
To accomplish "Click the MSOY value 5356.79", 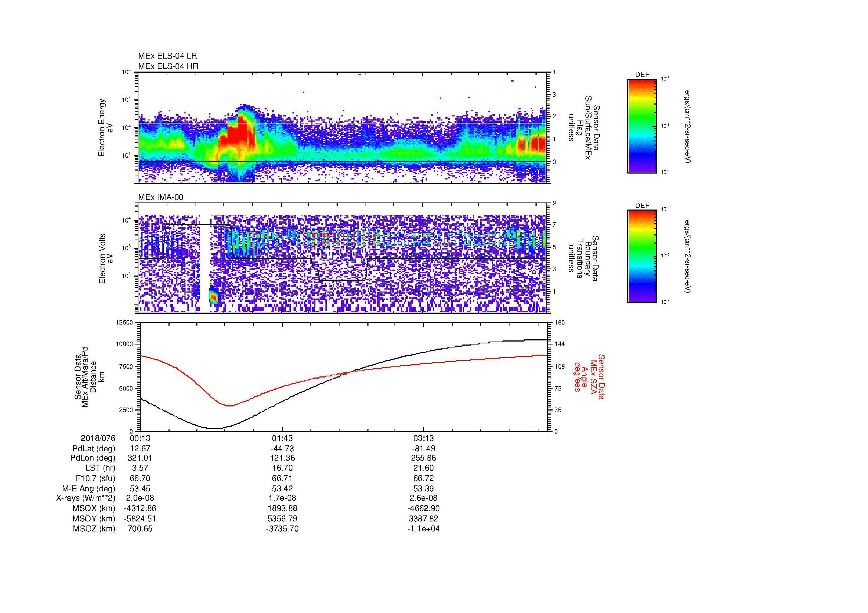I will click(x=282, y=518).
